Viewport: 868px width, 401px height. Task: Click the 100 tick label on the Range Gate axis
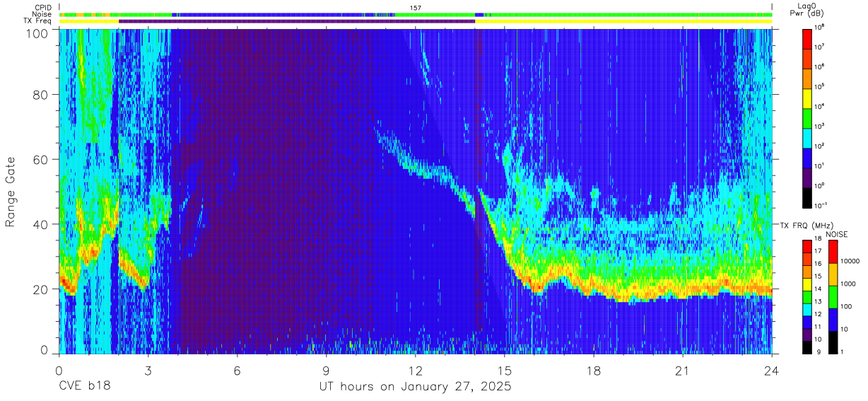click(38, 33)
